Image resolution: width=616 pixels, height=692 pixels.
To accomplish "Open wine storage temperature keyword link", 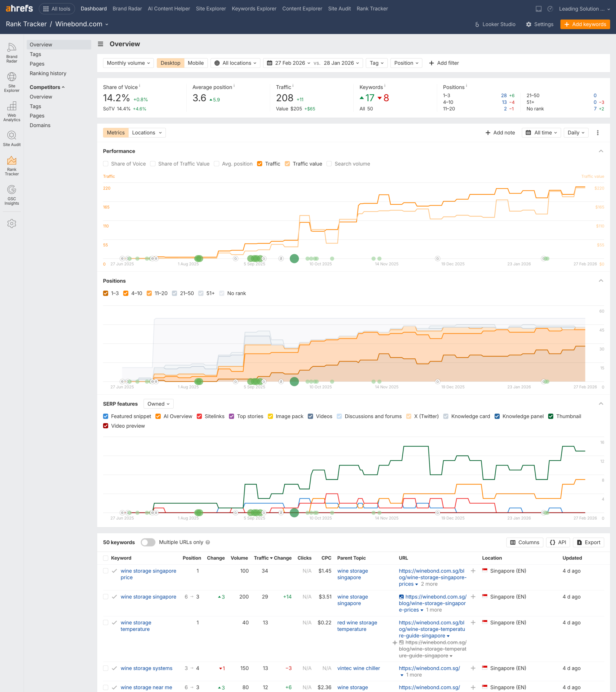I will coord(136,626).
